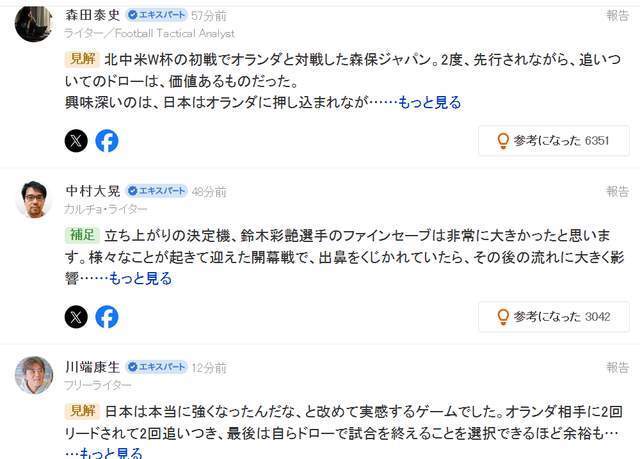Expand 川端康生's comment with もっと見る
The image size is (640, 459).
111,453
